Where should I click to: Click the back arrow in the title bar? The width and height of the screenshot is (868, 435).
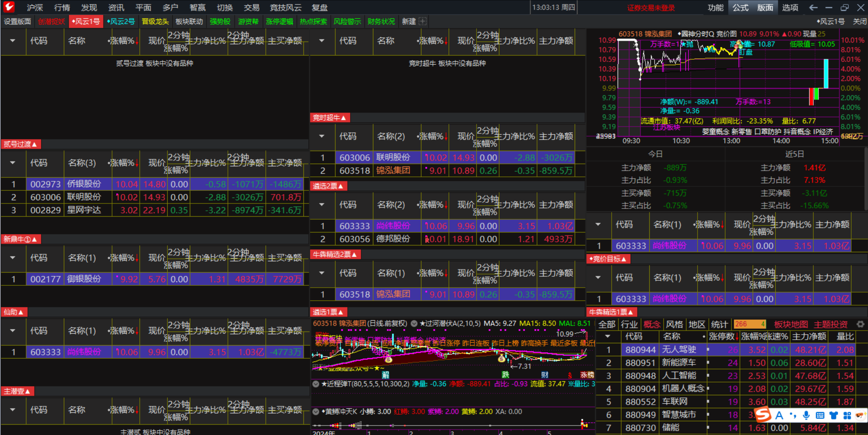pos(813,7)
